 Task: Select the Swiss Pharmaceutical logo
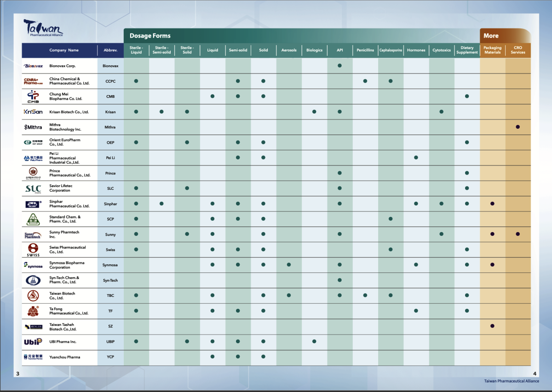click(32, 249)
